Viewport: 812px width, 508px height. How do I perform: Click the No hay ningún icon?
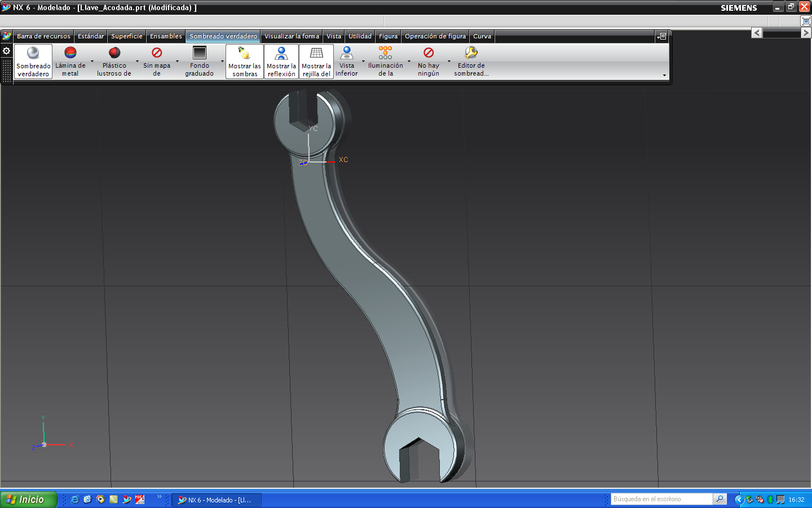click(x=429, y=52)
